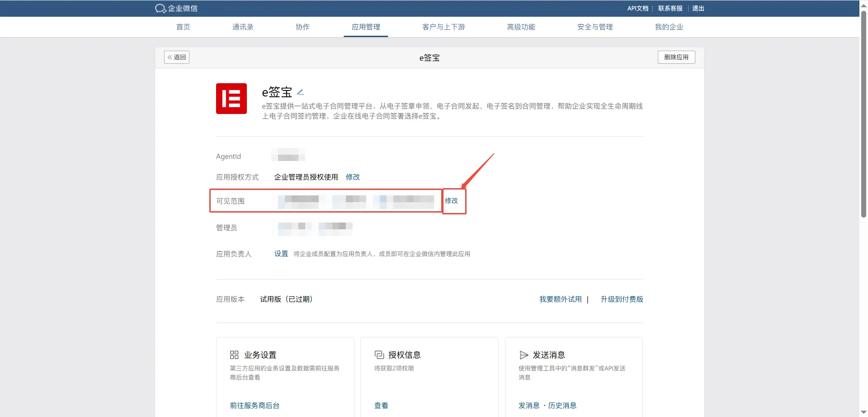
Task: Click the 授权信息 card title
Action: [x=405, y=355]
